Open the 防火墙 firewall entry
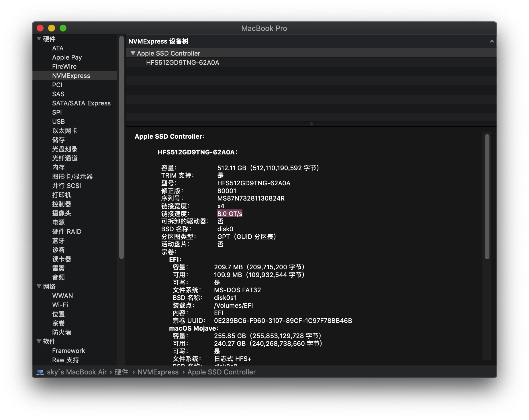The width and height of the screenshot is (529, 420). (x=62, y=332)
